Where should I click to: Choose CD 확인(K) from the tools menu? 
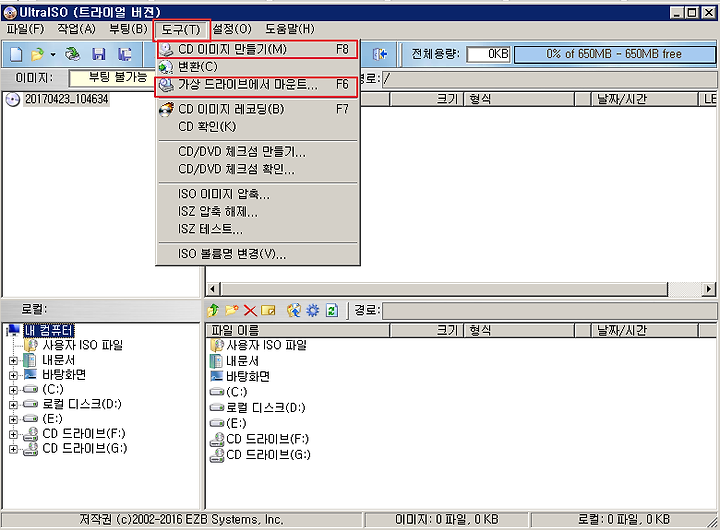tap(258, 127)
